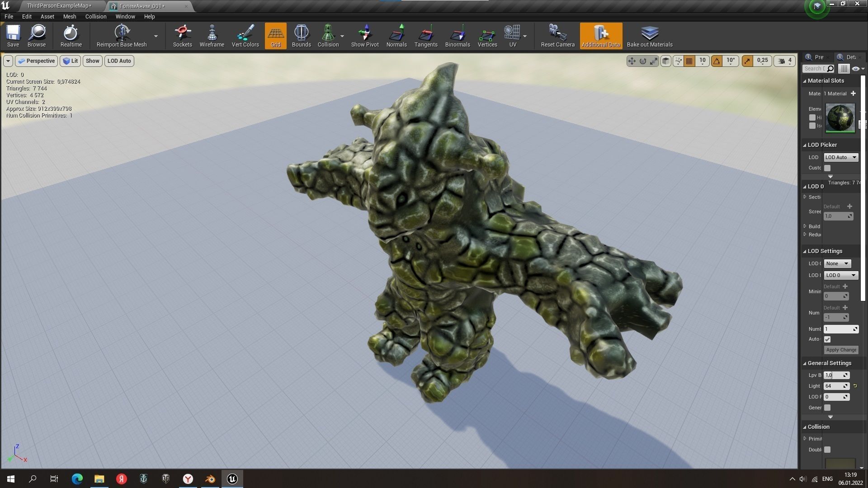Add a new material slot
The image size is (868, 488).
[x=853, y=94]
